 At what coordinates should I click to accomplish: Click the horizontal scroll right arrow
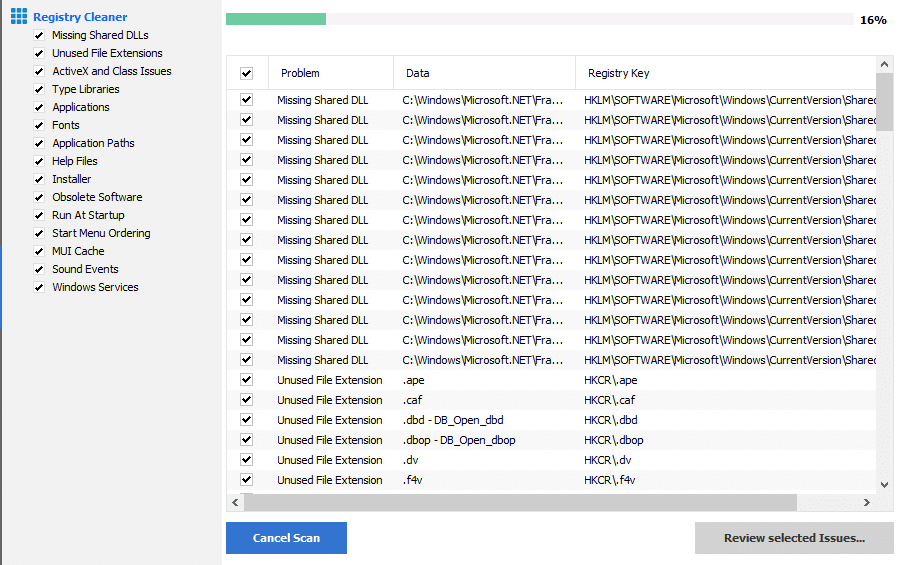pyautogui.click(x=867, y=502)
